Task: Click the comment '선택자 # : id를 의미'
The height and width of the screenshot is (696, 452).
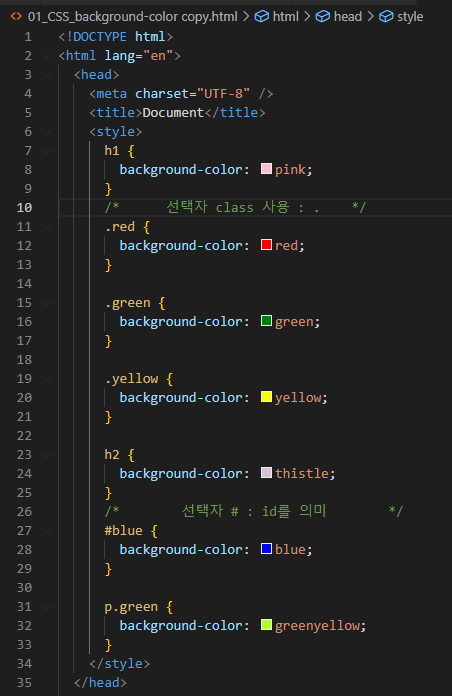Action: (x=254, y=511)
